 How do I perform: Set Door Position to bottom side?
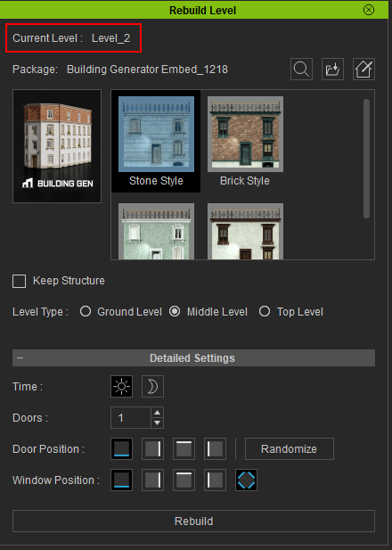tap(121, 448)
